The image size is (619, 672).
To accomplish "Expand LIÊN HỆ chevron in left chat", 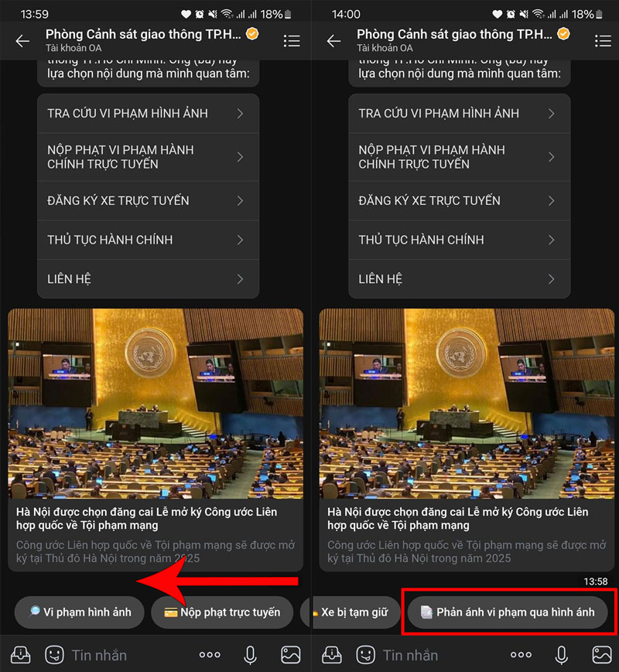I will click(240, 279).
